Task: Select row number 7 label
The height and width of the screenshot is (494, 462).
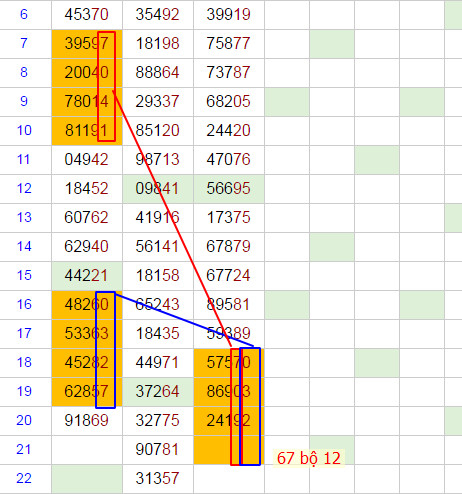Action: click(24, 44)
